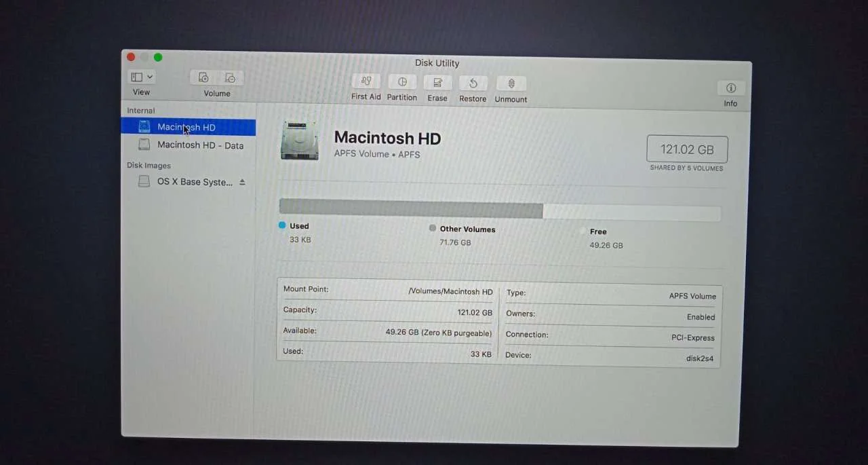Click the Add Volume icon
Screen dimensions: 868x465
coord(203,77)
